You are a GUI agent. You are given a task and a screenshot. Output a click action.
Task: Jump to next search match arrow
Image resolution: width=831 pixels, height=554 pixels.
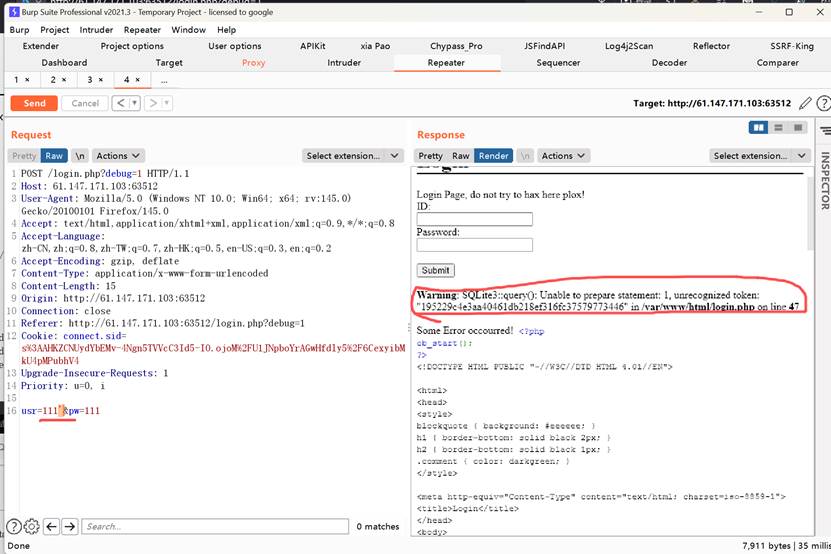click(x=69, y=526)
